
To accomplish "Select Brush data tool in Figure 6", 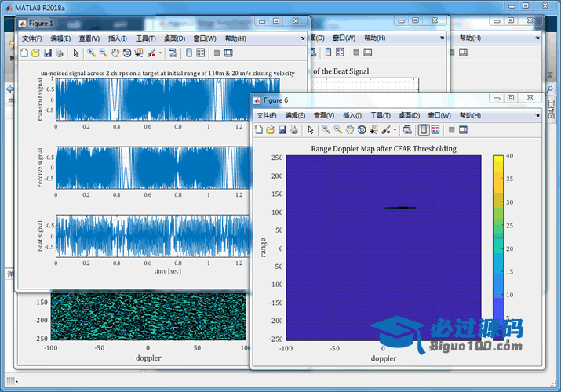I will (386, 130).
